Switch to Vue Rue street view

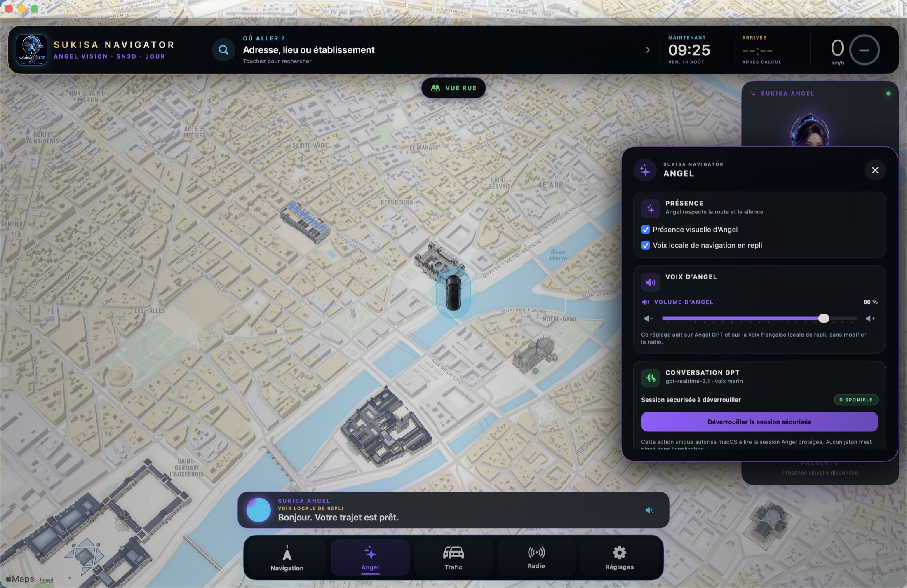click(453, 88)
